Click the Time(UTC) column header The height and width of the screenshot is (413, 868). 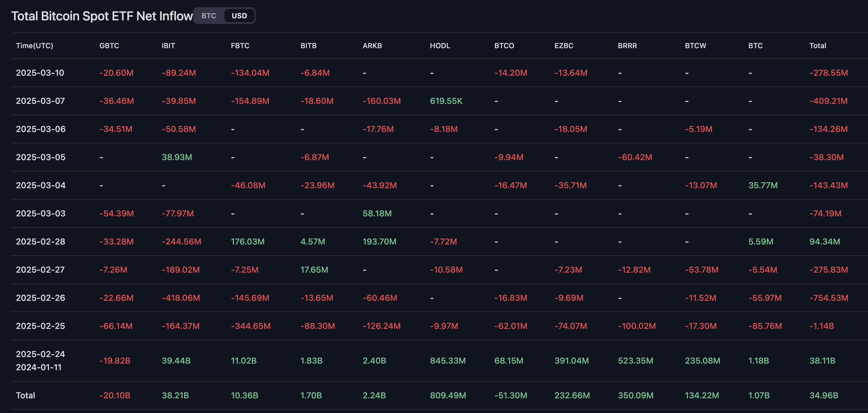tap(34, 45)
